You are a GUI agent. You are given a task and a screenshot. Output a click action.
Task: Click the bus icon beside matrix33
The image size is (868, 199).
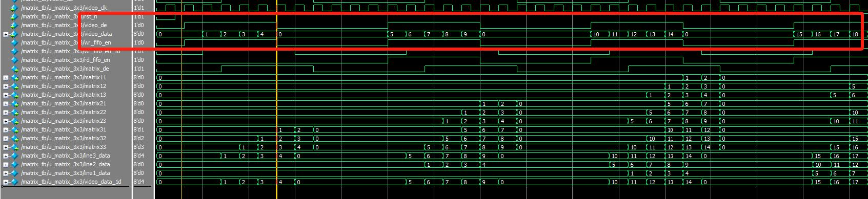click(14, 147)
